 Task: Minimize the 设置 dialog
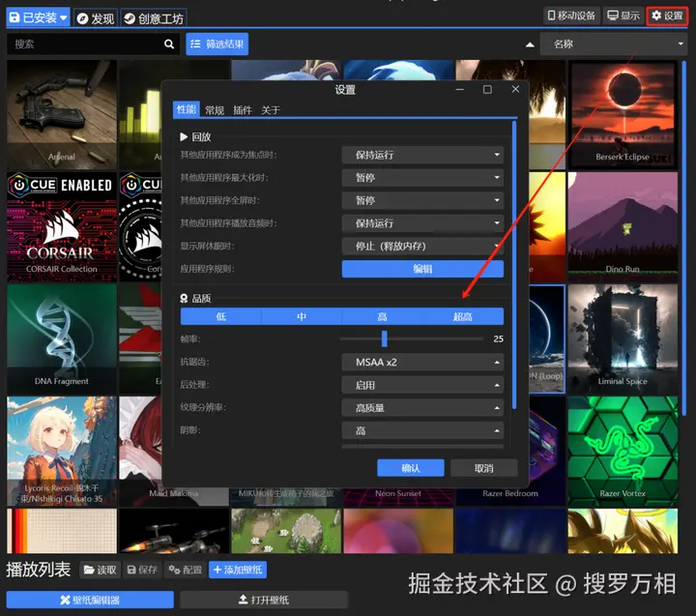pyautogui.click(x=460, y=89)
